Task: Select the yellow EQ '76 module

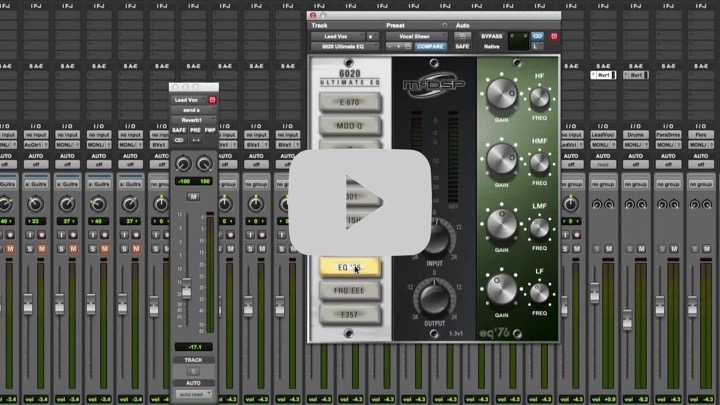Action: pyautogui.click(x=349, y=267)
